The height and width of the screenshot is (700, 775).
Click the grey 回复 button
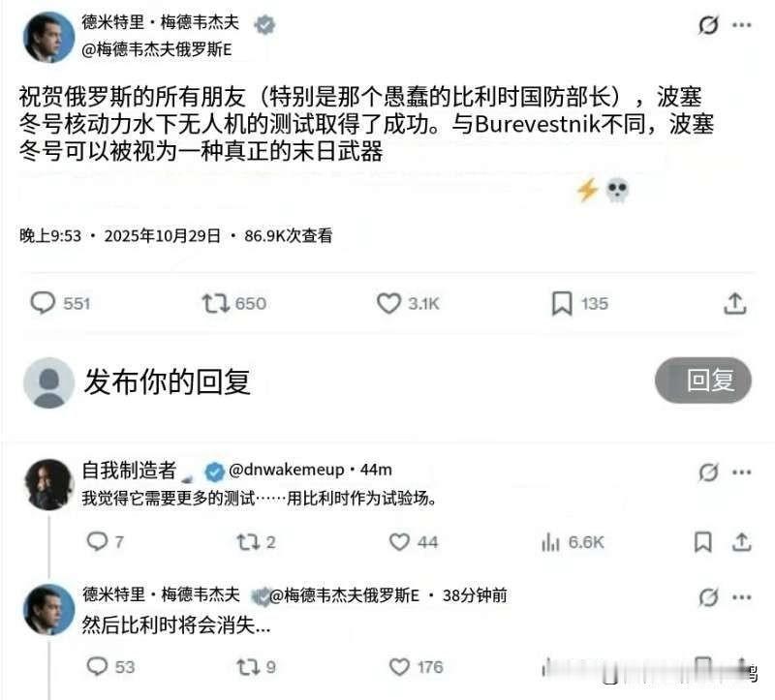coord(703,380)
